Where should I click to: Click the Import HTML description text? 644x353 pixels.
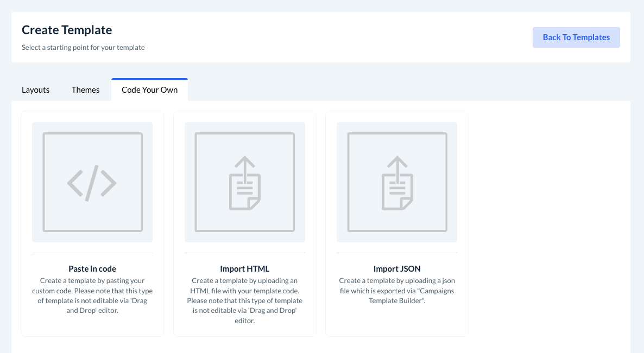(245, 300)
